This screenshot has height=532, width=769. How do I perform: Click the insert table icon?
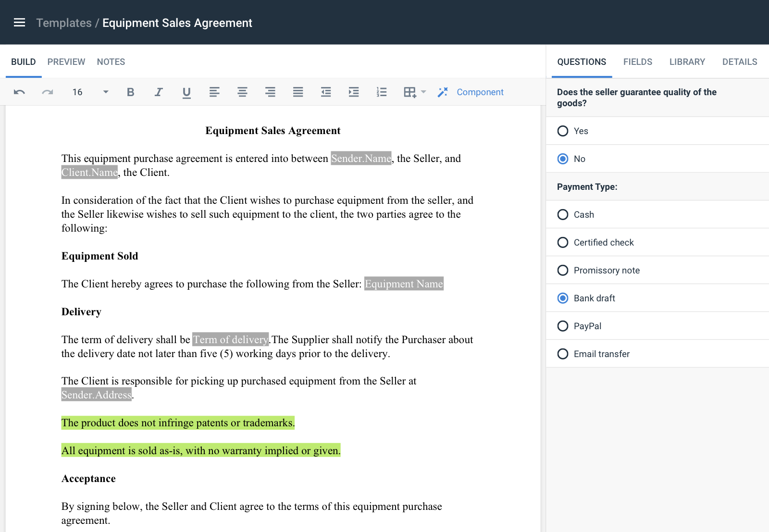coord(410,92)
